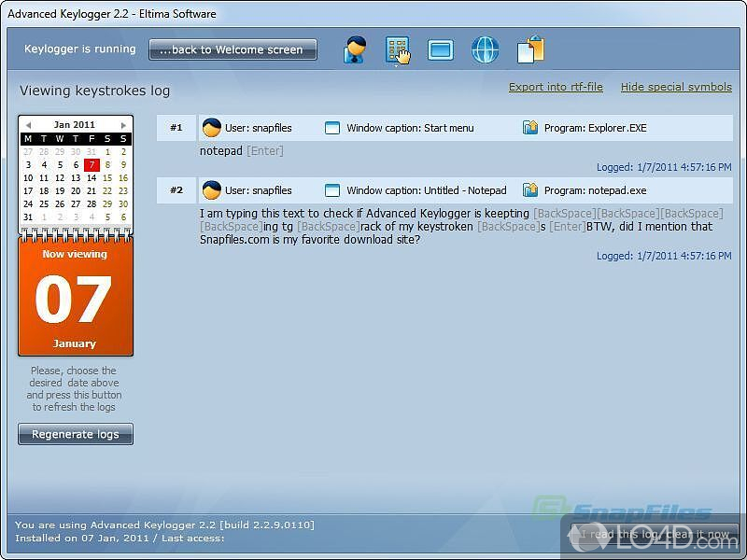Click Jan 2011 calendar month title
The width and height of the screenshot is (747, 560).
75,125
